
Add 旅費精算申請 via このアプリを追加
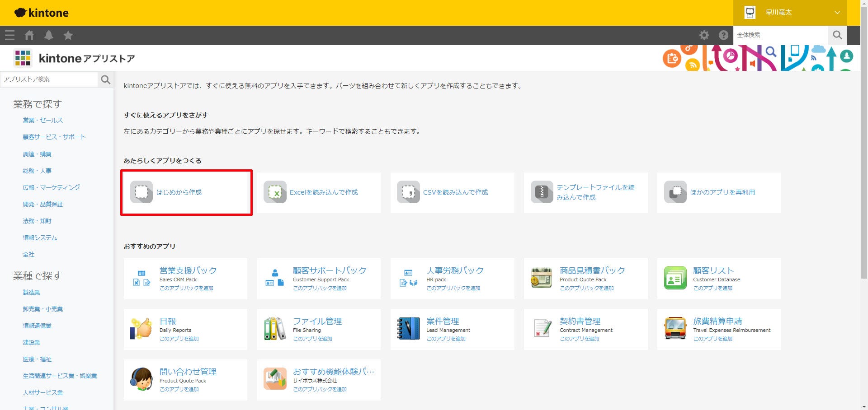(x=712, y=339)
